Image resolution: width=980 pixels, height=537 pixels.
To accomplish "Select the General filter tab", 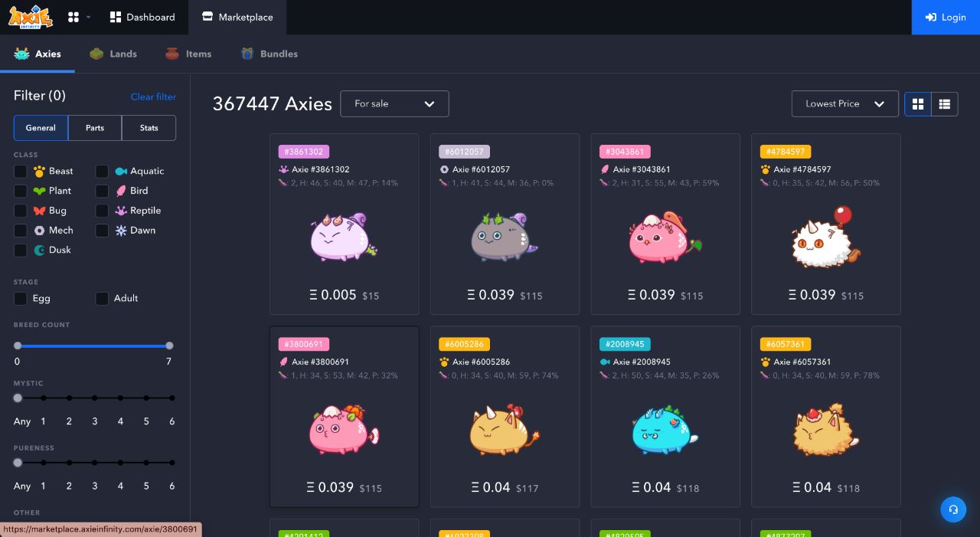I will 41,128.
